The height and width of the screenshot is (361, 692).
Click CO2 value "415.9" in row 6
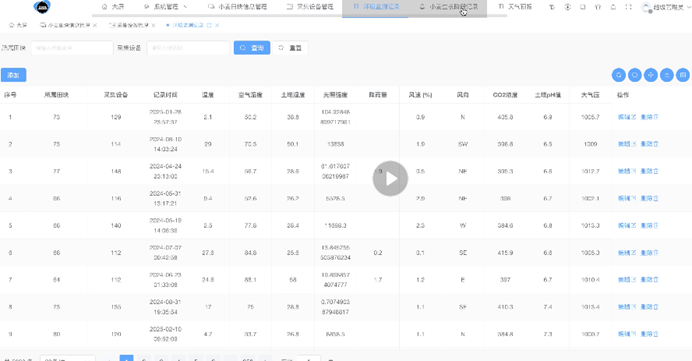coord(505,252)
